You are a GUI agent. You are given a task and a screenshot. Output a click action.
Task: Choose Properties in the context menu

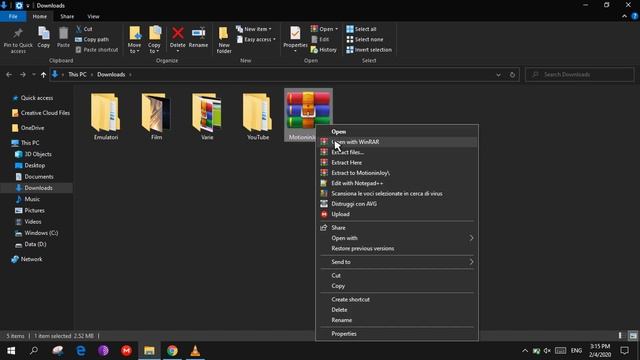pos(397,333)
